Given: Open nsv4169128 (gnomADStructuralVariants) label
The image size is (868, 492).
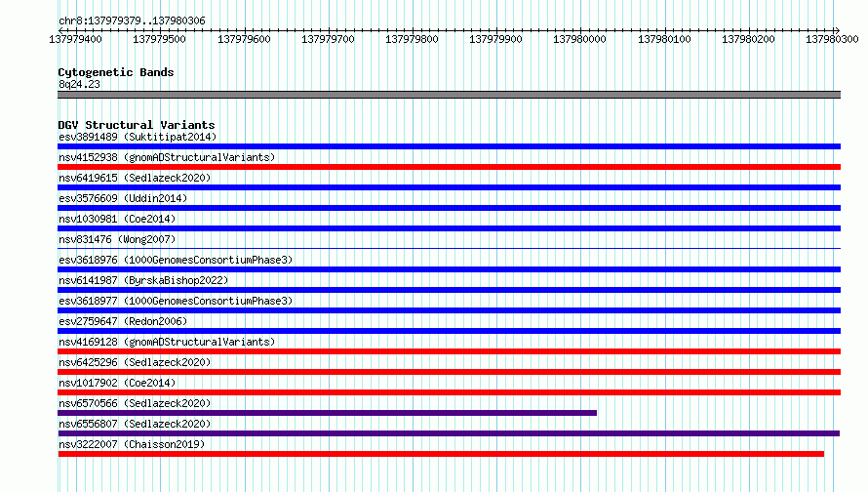Looking at the screenshot, I should (167, 342).
